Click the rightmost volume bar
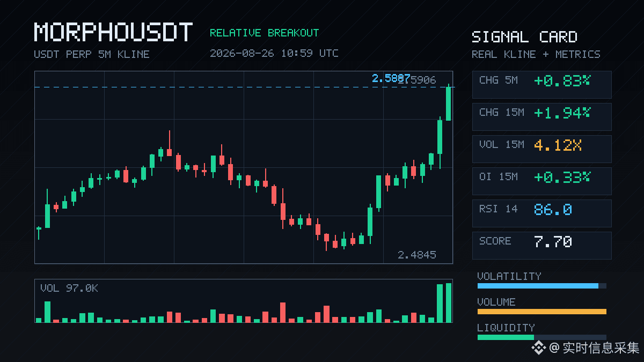Screen dimensions: 644x362 [449, 303]
